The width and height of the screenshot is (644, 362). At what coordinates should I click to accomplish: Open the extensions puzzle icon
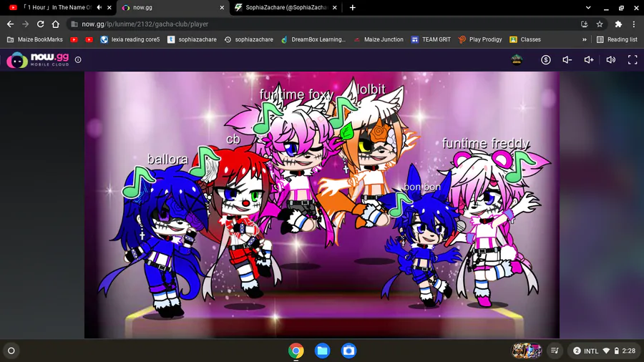pos(618,24)
